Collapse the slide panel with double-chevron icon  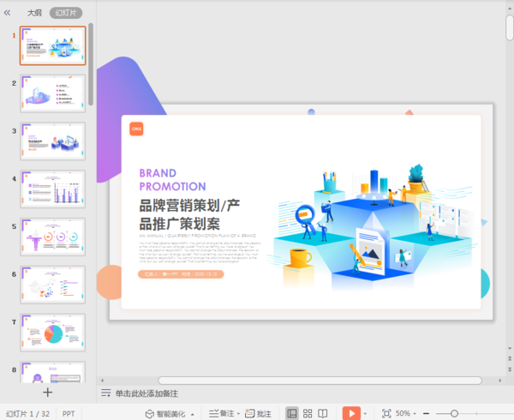click(x=7, y=13)
